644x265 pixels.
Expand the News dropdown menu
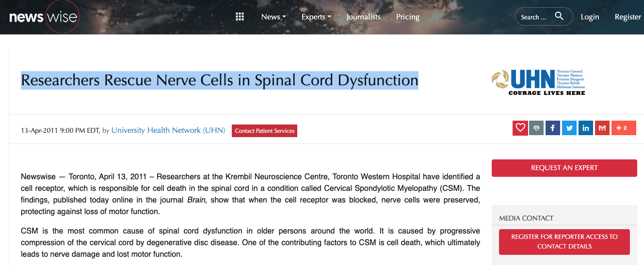(x=274, y=17)
